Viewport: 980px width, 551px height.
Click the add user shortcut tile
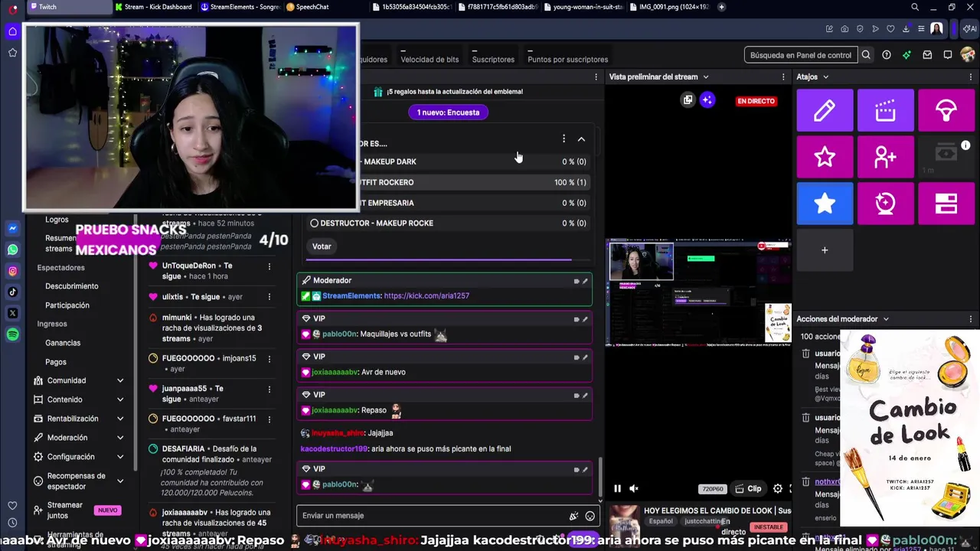(x=885, y=157)
